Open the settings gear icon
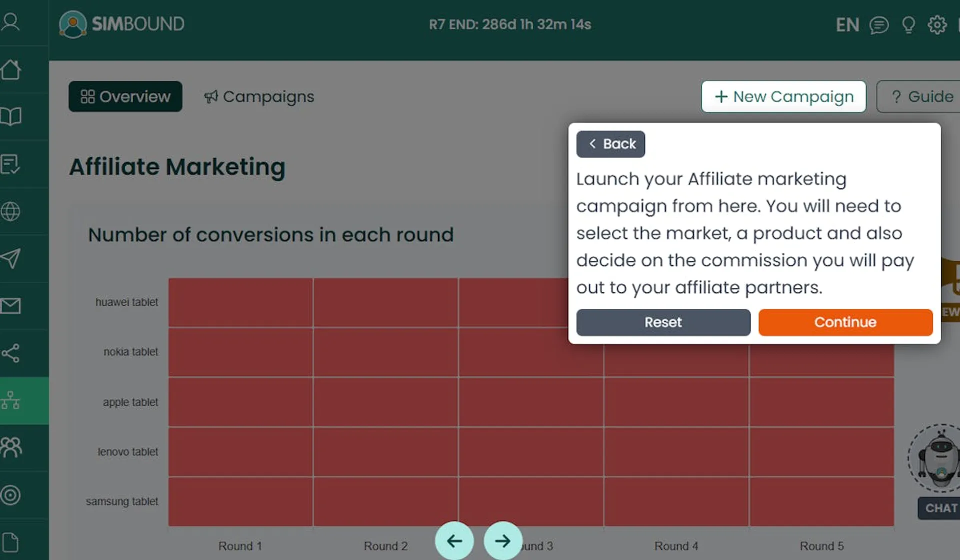This screenshot has width=960, height=560. click(936, 24)
